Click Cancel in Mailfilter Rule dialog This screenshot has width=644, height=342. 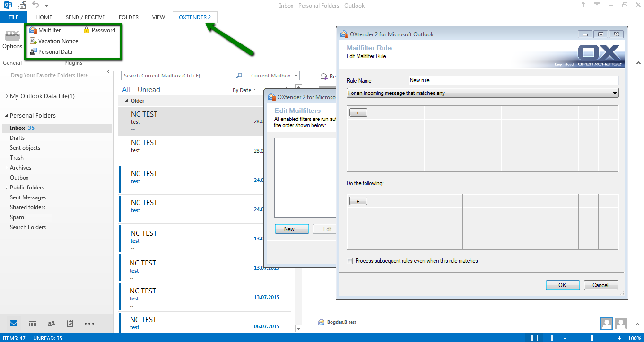coord(600,285)
